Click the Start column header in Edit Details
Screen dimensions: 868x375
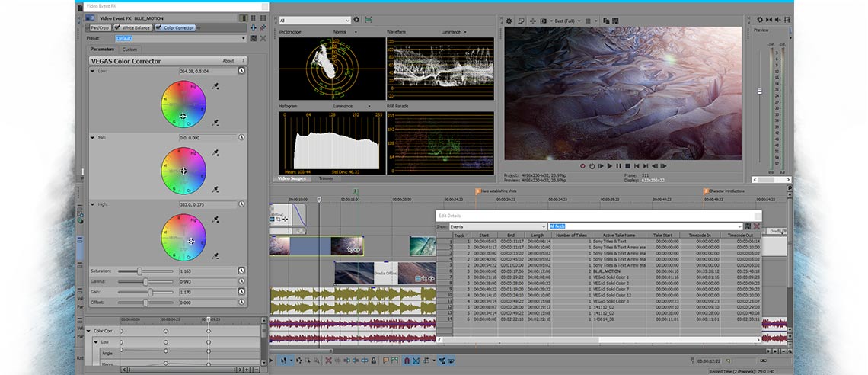(x=484, y=236)
